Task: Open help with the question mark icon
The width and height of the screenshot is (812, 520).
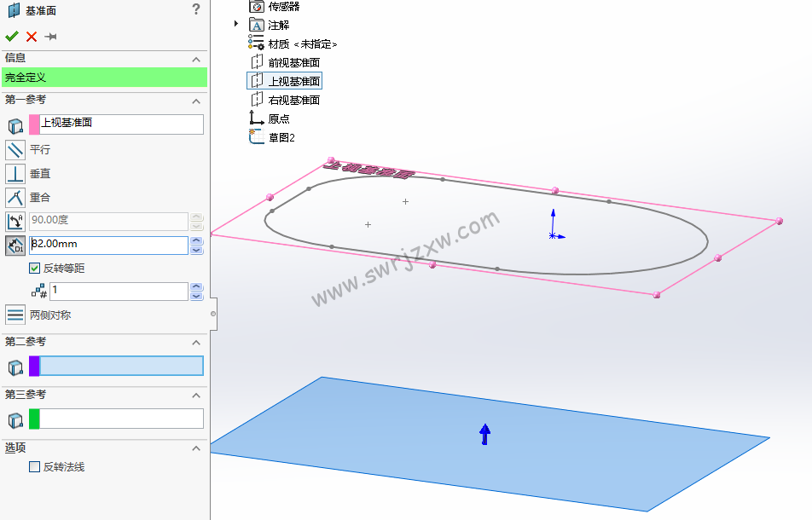Action: pyautogui.click(x=196, y=10)
